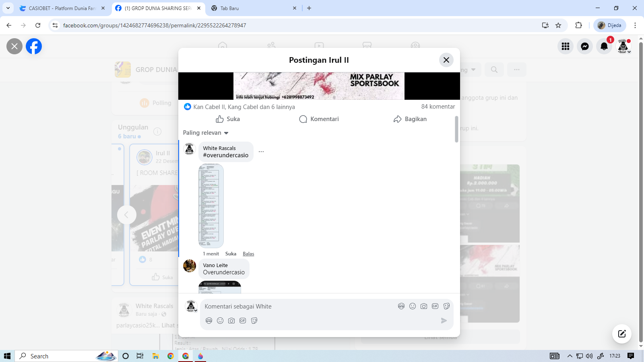This screenshot has width=644, height=362.
Task: Click the comment list scrollbar
Action: tap(456, 129)
